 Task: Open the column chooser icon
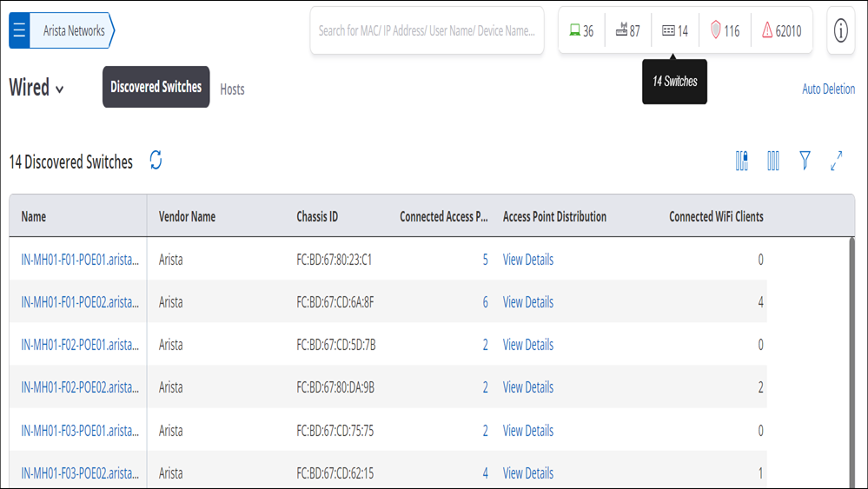(x=773, y=161)
